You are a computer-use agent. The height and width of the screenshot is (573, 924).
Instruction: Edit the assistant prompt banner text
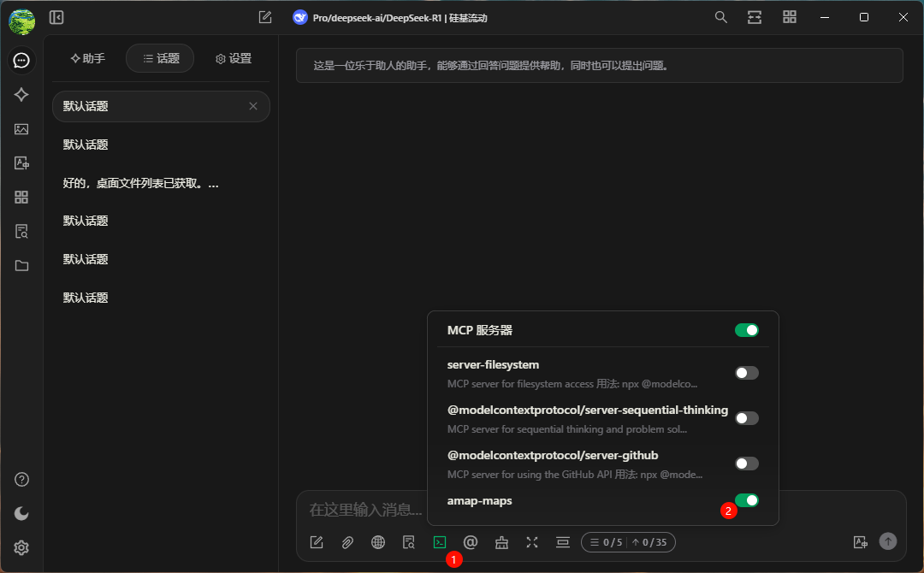pos(599,65)
